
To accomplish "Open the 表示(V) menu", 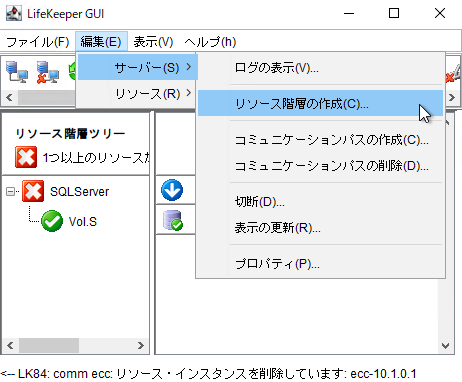I will point(153,42).
